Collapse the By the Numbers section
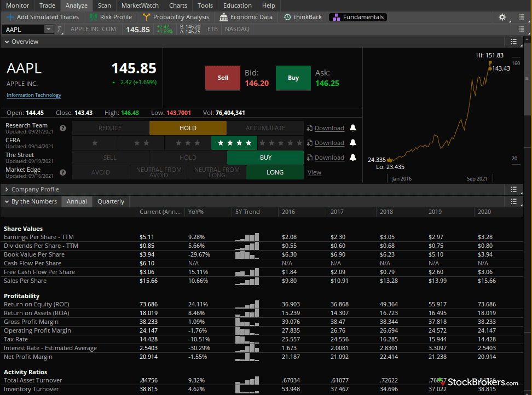Image resolution: width=532 pixels, height=395 pixels. tap(7, 201)
